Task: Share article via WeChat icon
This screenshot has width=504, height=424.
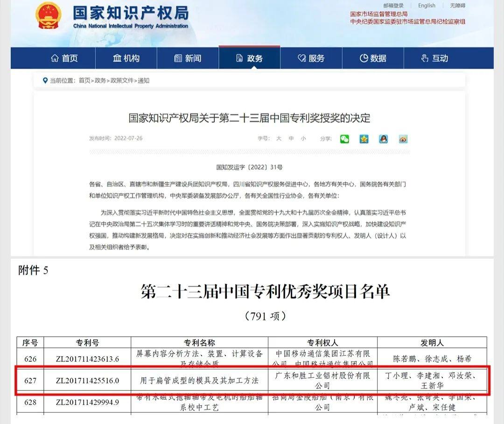Action: 344,139
